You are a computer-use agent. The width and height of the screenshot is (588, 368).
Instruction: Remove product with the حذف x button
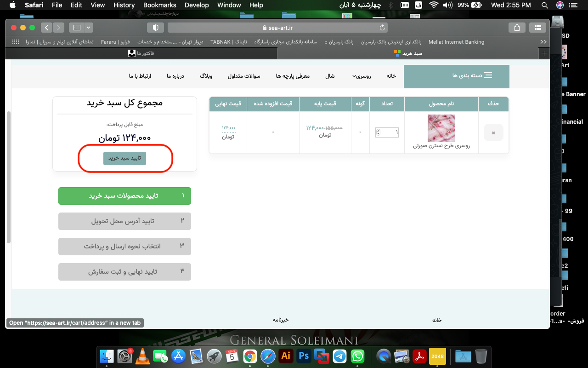pos(493,132)
